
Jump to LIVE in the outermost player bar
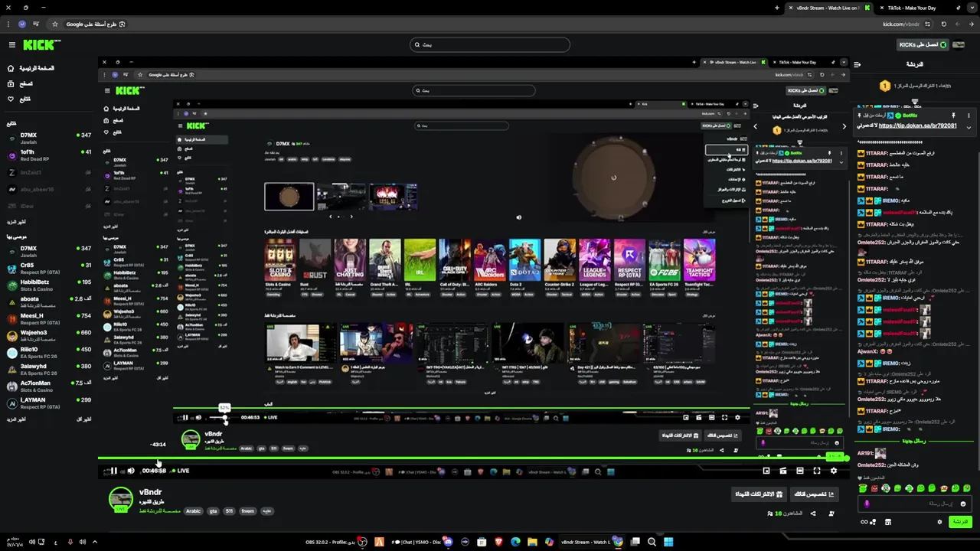point(181,471)
